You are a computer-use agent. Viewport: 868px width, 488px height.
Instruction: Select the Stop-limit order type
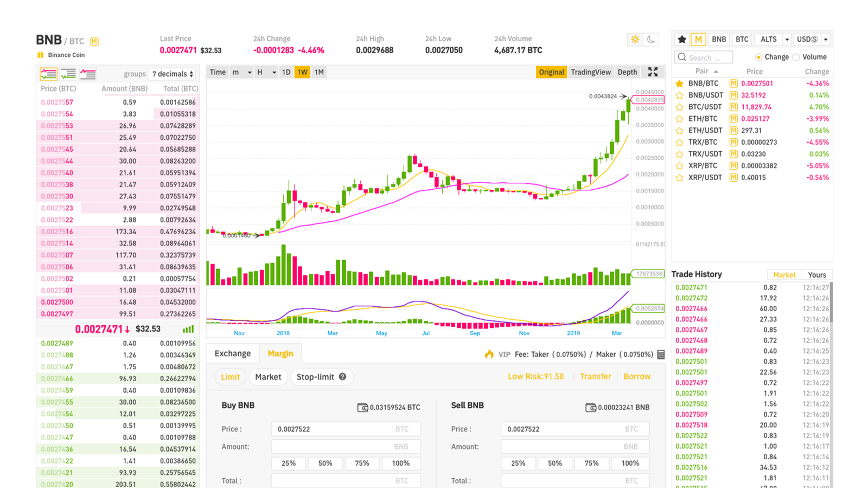click(321, 377)
